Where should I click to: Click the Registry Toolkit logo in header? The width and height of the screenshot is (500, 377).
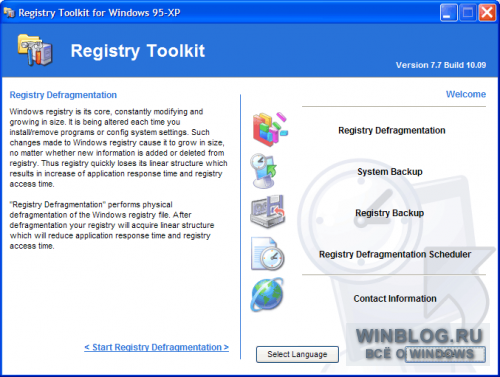(35, 50)
